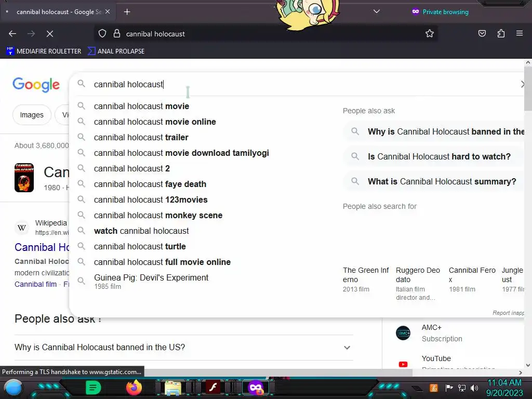Open the Flash icon on the taskbar

(x=213, y=387)
